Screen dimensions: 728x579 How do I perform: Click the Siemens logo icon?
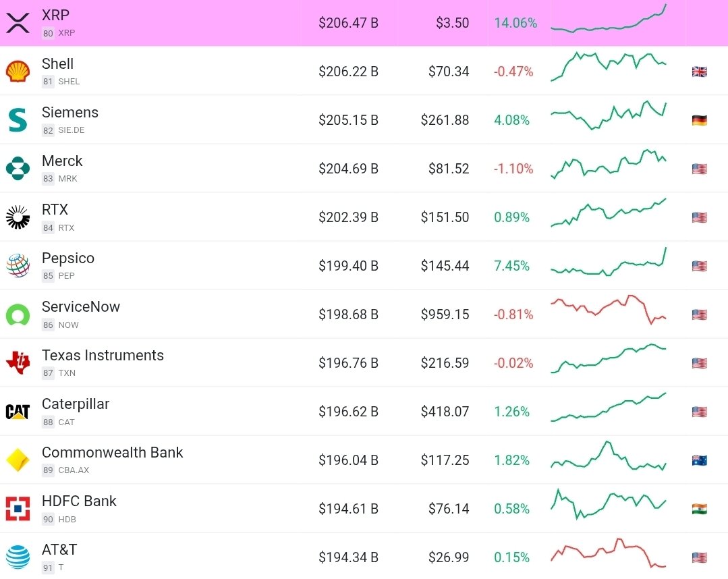pyautogui.click(x=18, y=120)
